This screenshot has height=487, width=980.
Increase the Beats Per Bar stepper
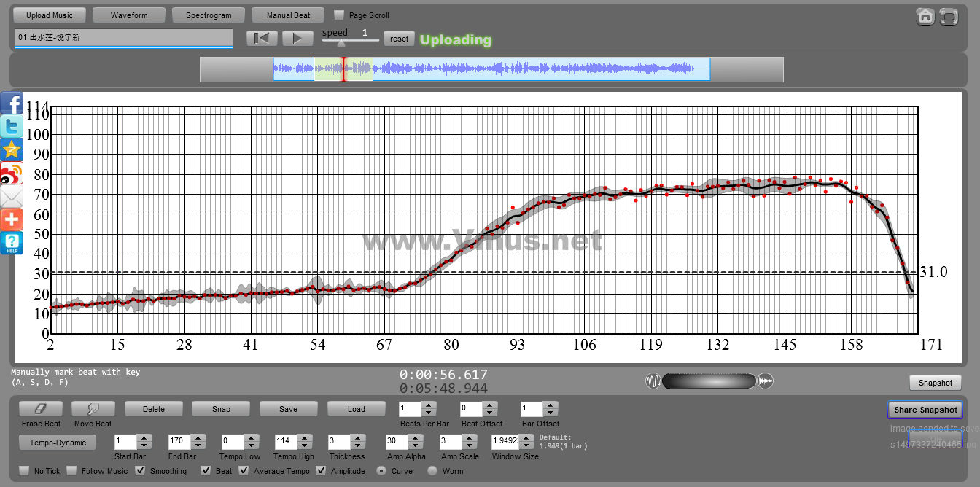pyautogui.click(x=429, y=405)
